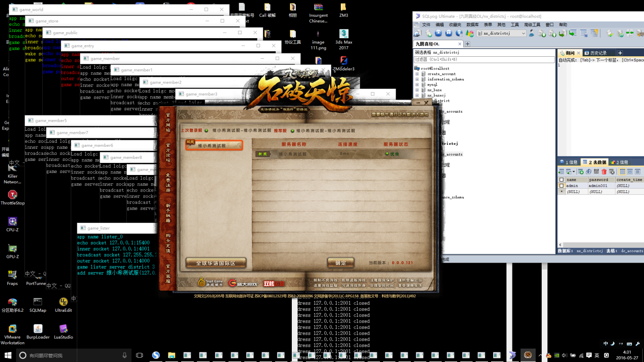Tick the checkbox for the admin row
This screenshot has height=362, width=644.
click(x=561, y=186)
